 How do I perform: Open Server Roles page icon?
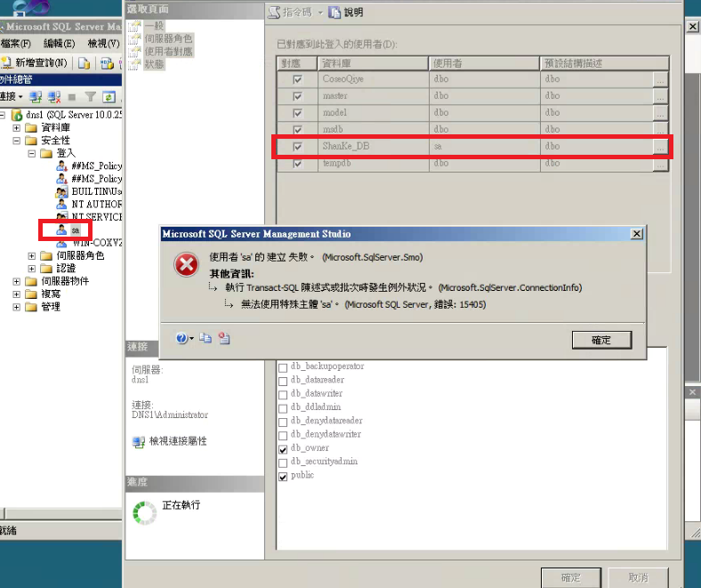pos(134,39)
